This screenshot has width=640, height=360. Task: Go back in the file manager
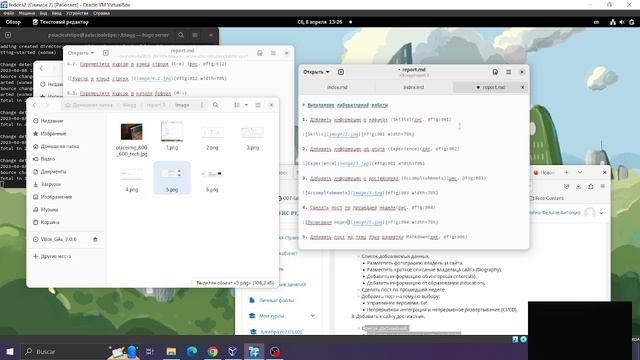tap(34, 105)
